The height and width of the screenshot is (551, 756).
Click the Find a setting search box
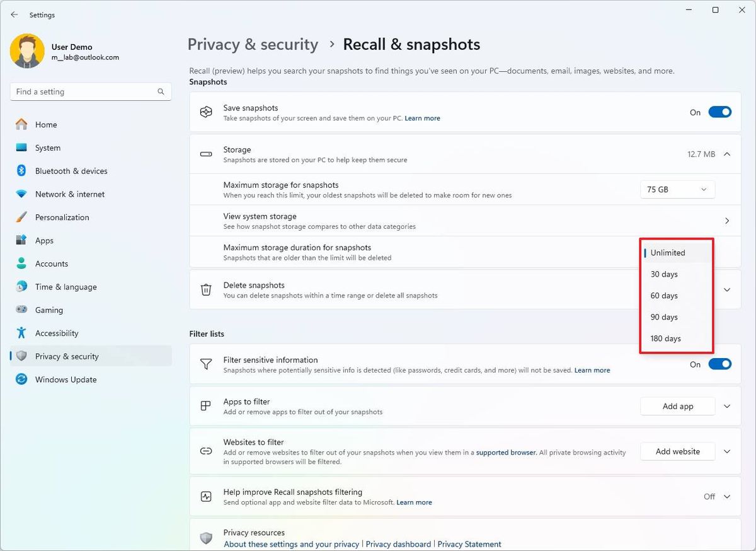click(x=85, y=92)
